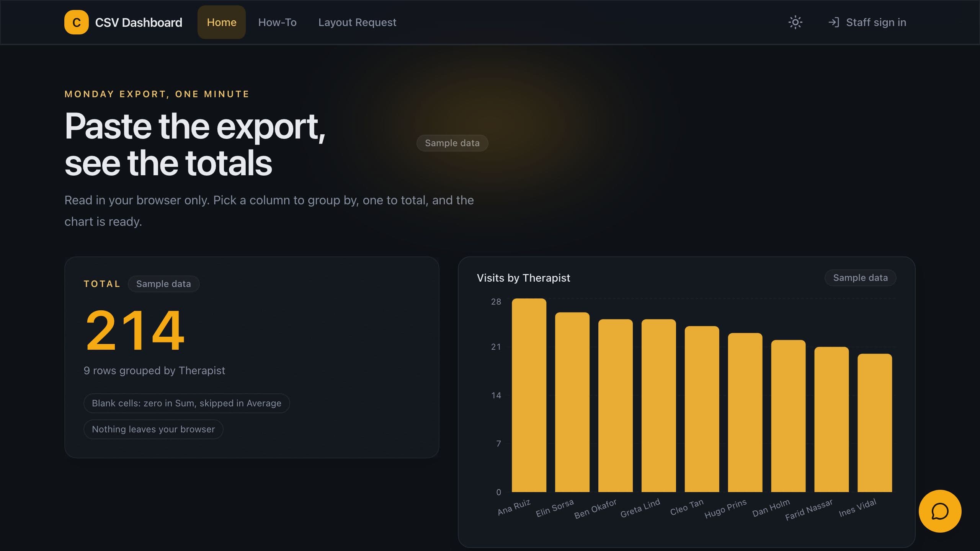
Task: Click the 'Ines Vidal' axis label
Action: pyautogui.click(x=857, y=508)
